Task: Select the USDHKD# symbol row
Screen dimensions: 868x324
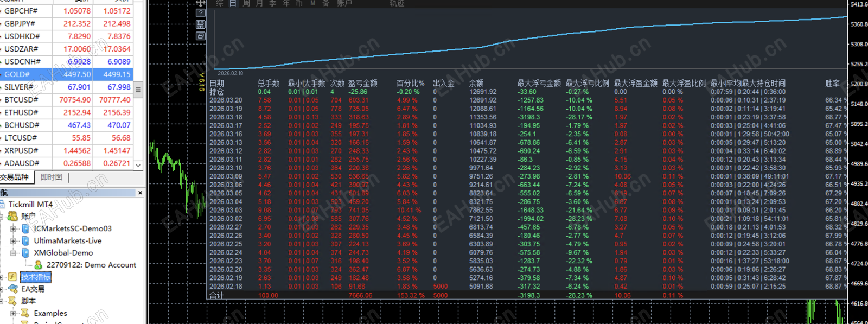Action: (66, 36)
